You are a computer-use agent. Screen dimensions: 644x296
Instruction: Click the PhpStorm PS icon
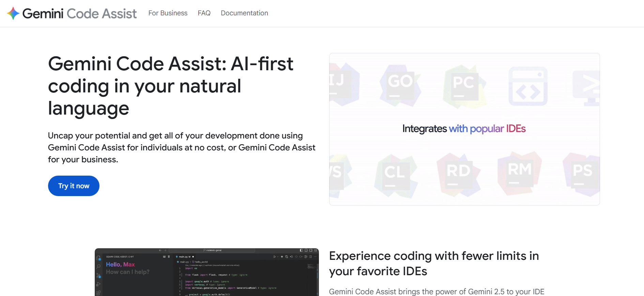582,175
